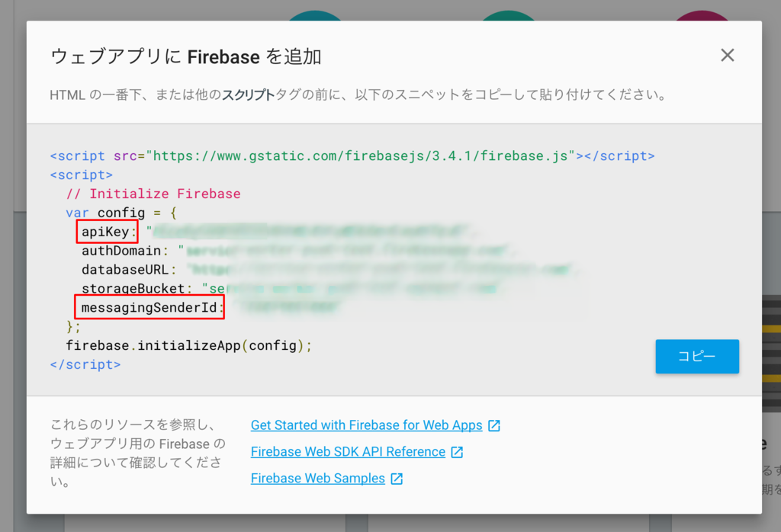This screenshot has width=781, height=532.
Task: Close the Firebase web app dialog
Action: tap(727, 55)
